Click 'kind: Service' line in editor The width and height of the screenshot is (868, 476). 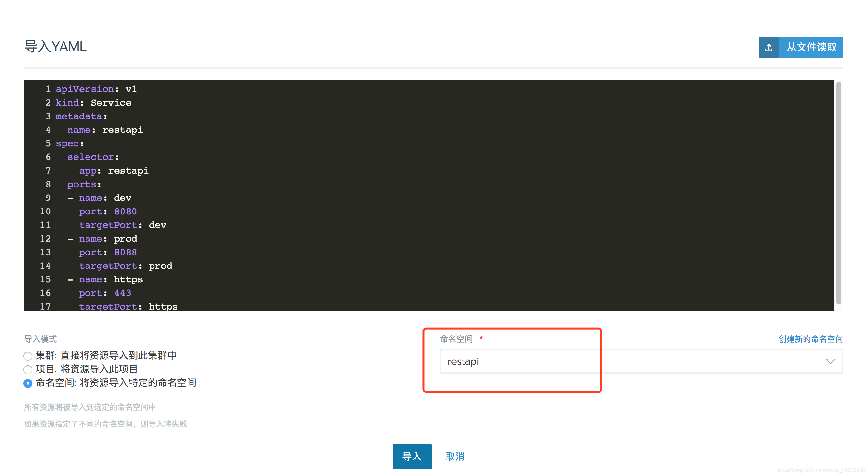click(x=93, y=102)
